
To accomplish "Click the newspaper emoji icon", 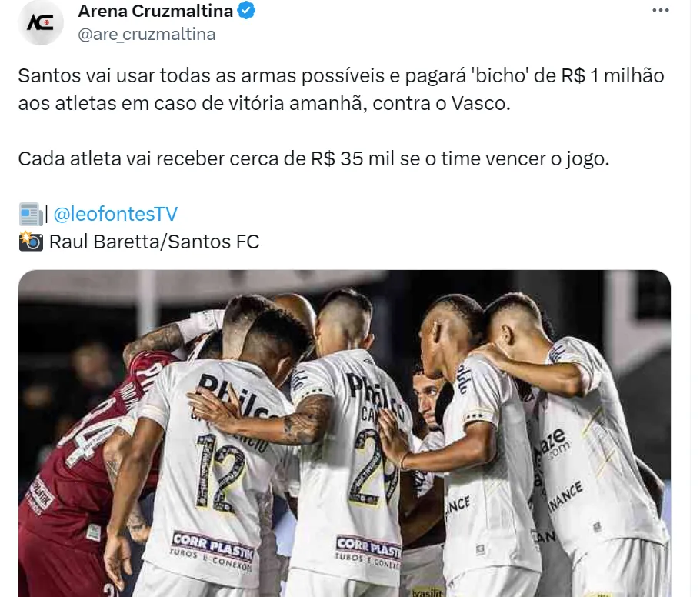I will [x=30, y=214].
